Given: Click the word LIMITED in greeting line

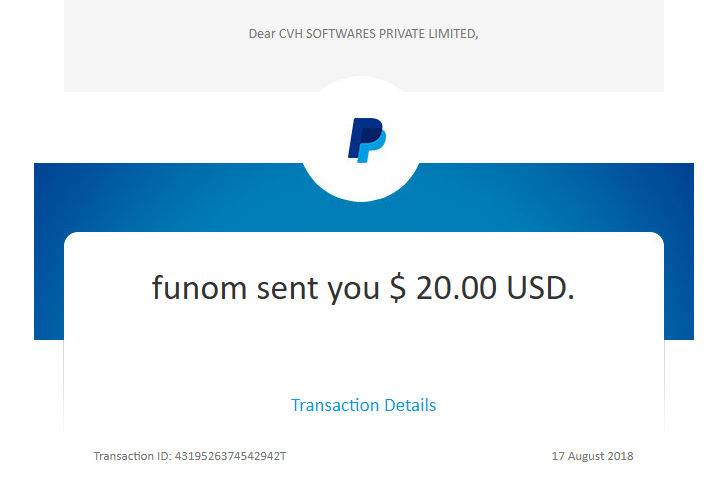Looking at the screenshot, I should 452,34.
